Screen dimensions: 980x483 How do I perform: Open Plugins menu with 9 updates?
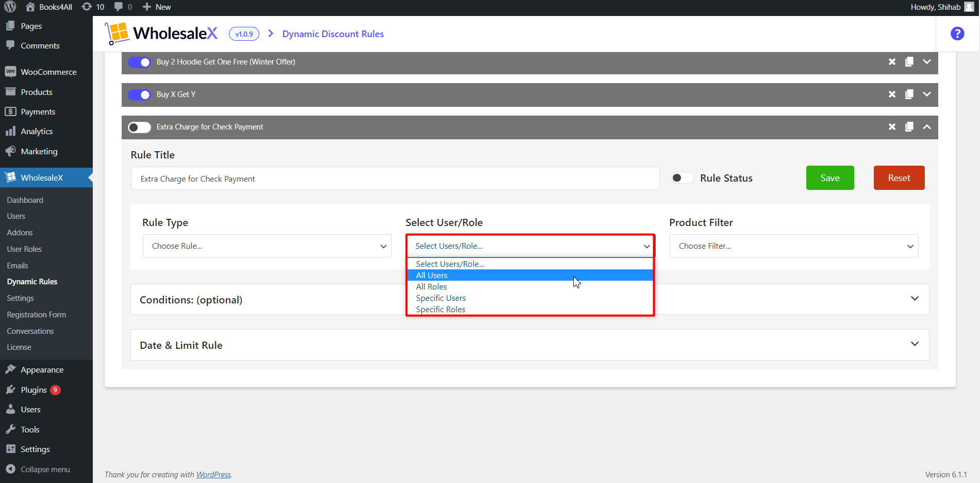click(46, 390)
